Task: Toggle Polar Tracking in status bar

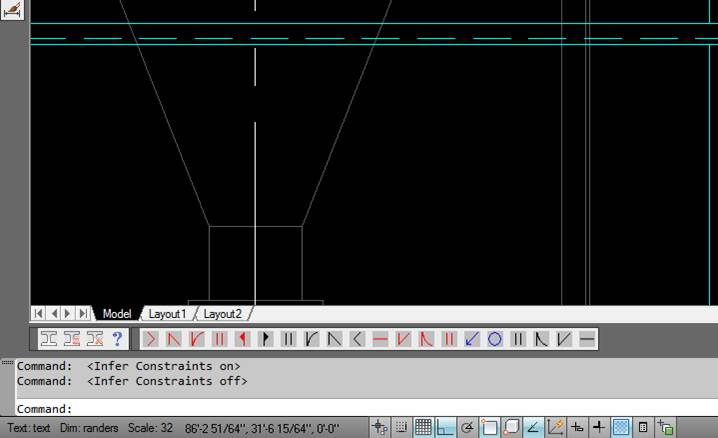Action: pos(467,427)
